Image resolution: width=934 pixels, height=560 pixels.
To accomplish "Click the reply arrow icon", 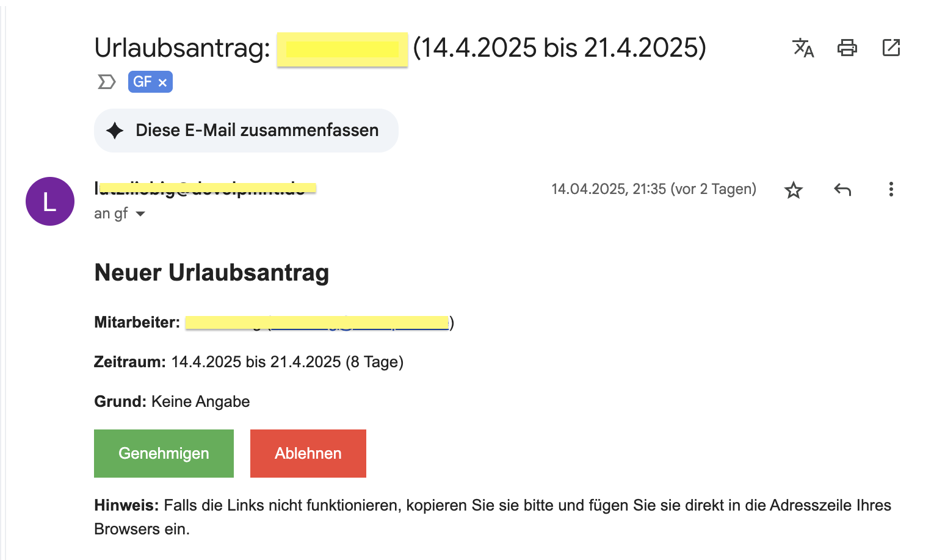I will [842, 190].
